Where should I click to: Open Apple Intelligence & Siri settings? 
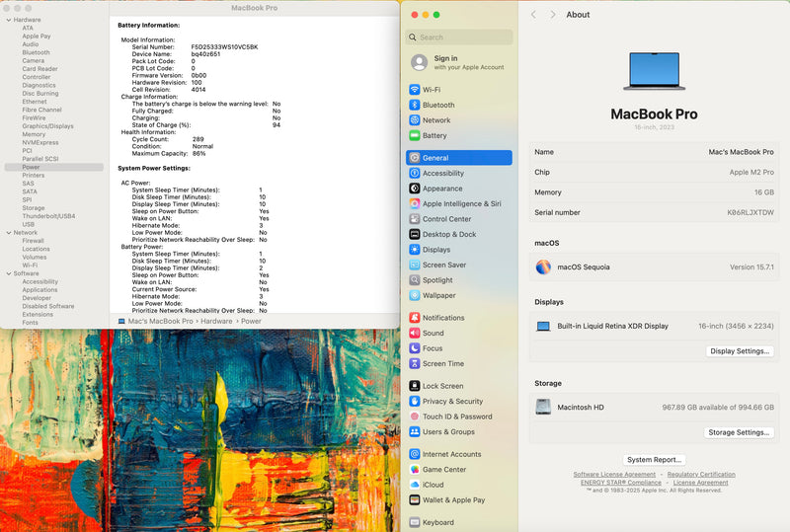tap(461, 203)
